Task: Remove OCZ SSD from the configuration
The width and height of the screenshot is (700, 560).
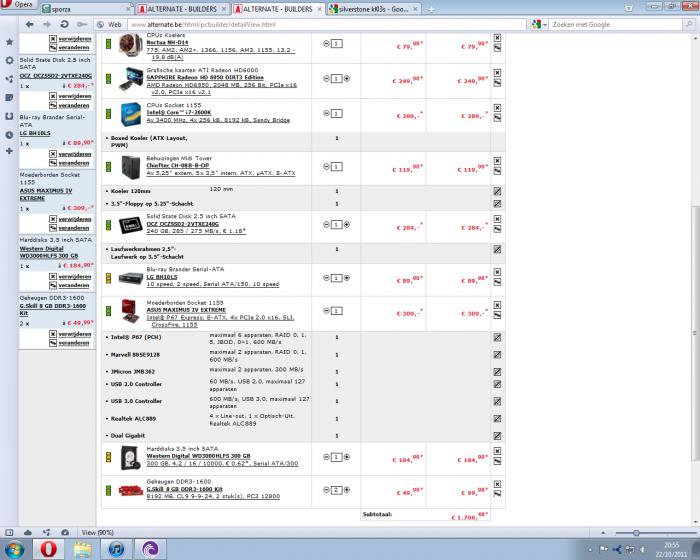Action: [x=497, y=219]
